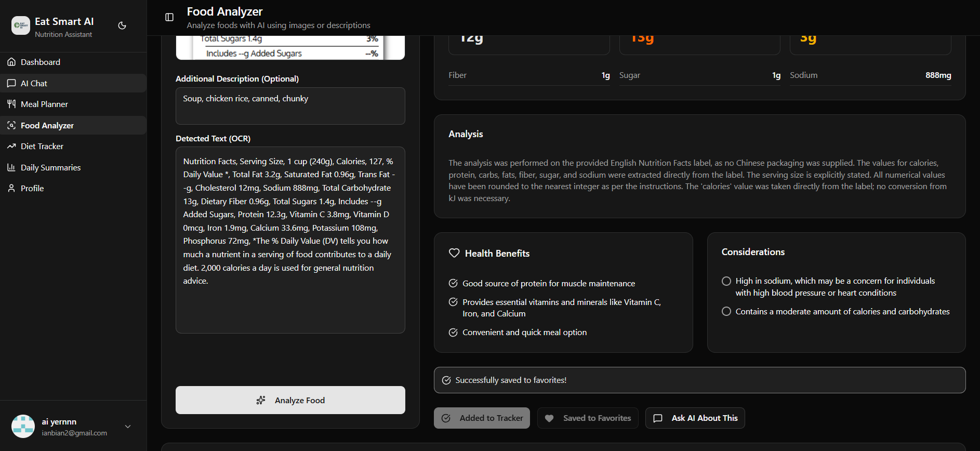Click the heart icon on Saved to Favorites
This screenshot has width=980, height=451.
549,418
